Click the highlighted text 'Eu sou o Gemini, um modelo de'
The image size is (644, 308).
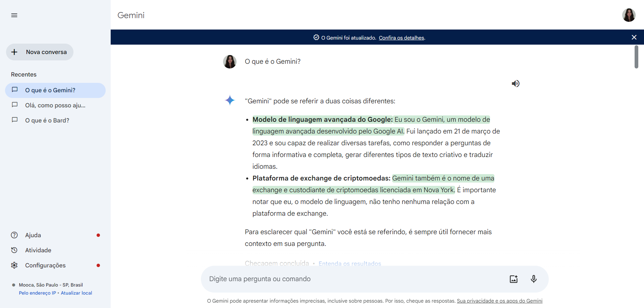click(x=442, y=119)
